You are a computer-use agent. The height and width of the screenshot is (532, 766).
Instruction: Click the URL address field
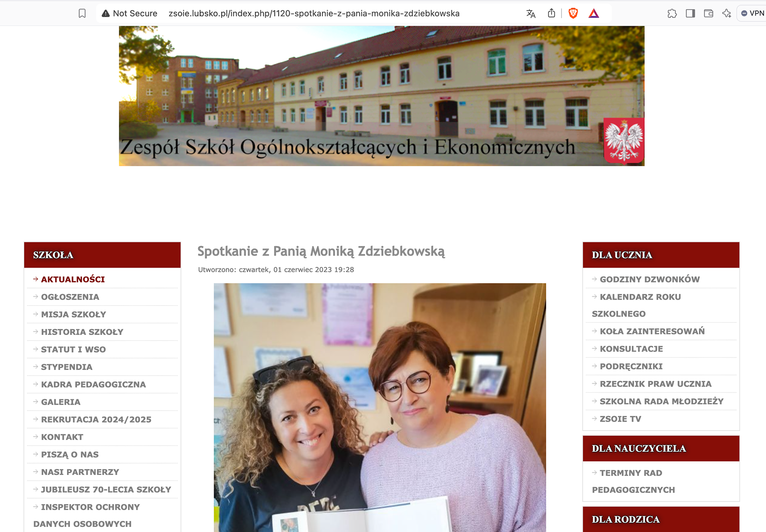(x=314, y=14)
